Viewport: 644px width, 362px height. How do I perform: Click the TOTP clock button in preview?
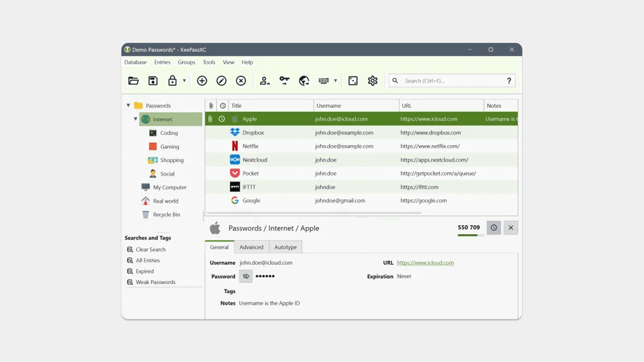(x=494, y=228)
